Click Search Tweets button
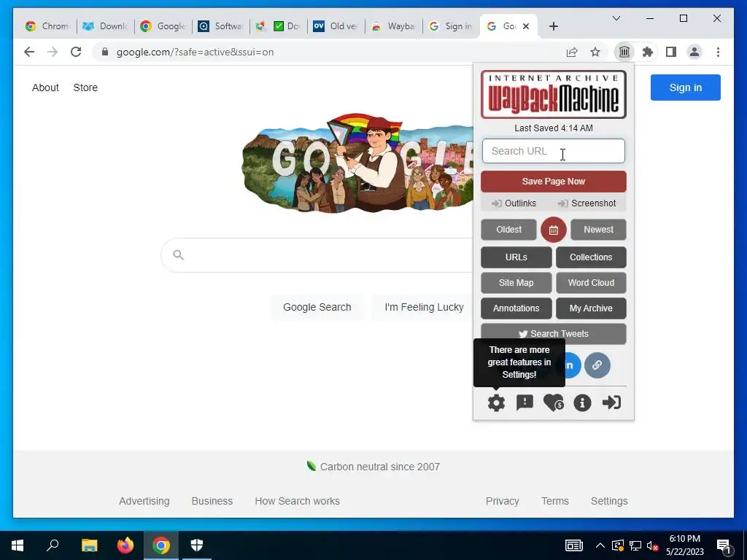The height and width of the screenshot is (560, 747). (x=553, y=334)
